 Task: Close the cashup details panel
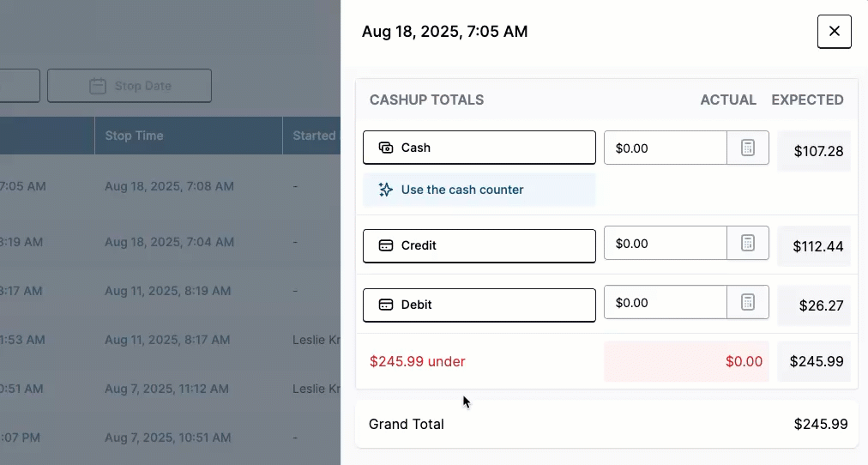pyautogui.click(x=835, y=32)
